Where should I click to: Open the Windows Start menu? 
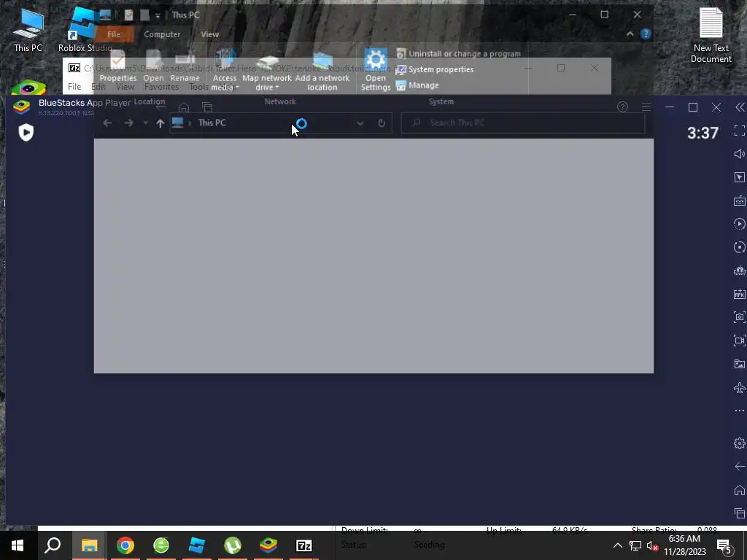(x=18, y=545)
